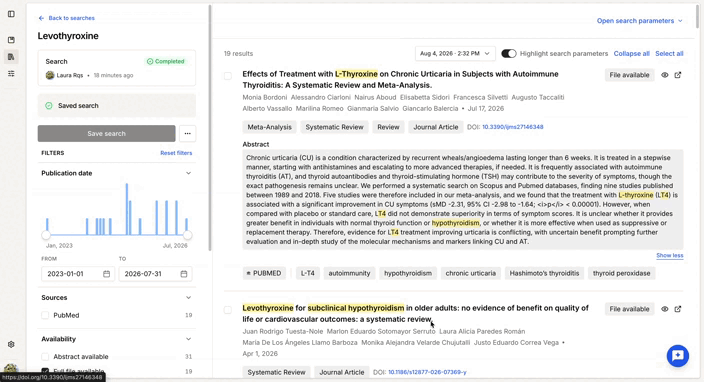
Task: Preview the Levothyroxine subclinical article with eye icon
Action: click(664, 309)
